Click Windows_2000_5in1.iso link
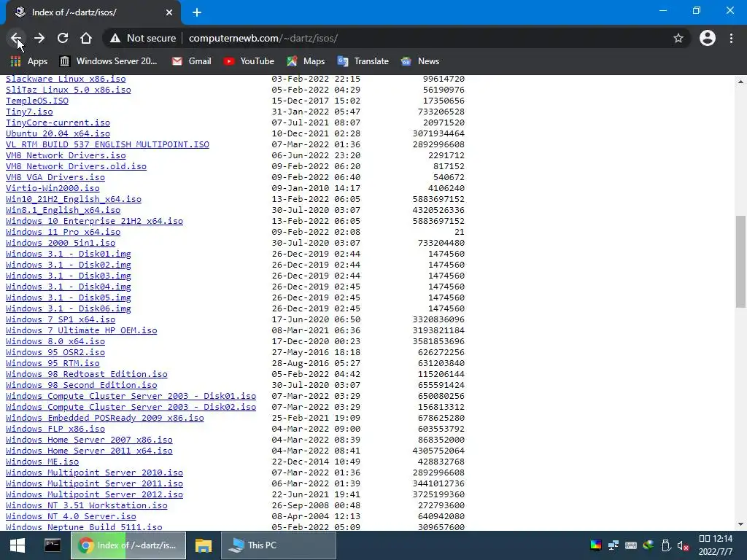Image resolution: width=747 pixels, height=560 pixels. 61,243
